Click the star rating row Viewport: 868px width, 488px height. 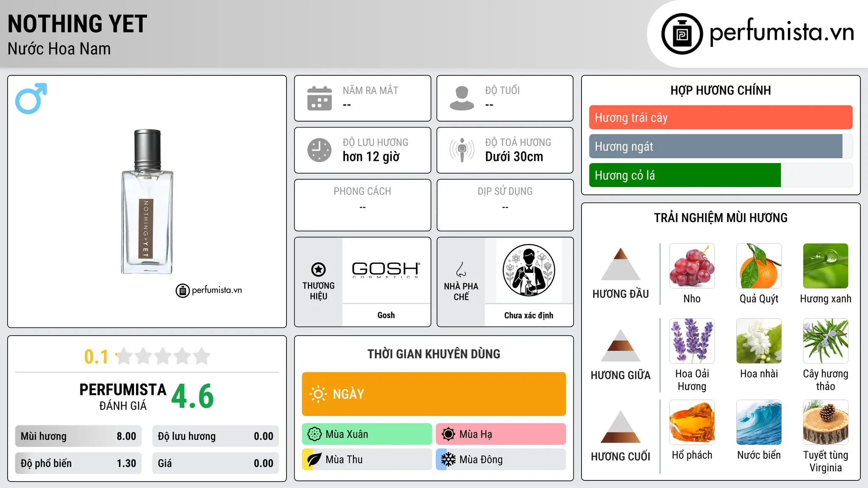tap(163, 356)
